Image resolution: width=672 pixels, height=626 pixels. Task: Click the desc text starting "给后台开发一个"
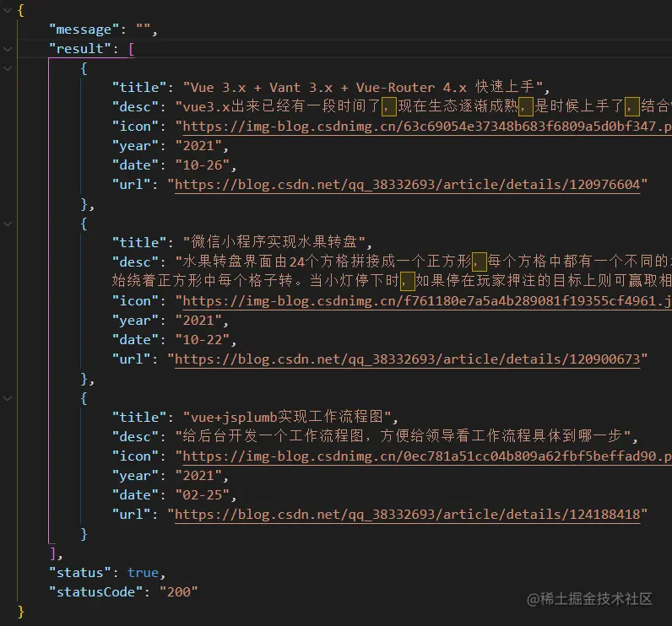coord(404,437)
